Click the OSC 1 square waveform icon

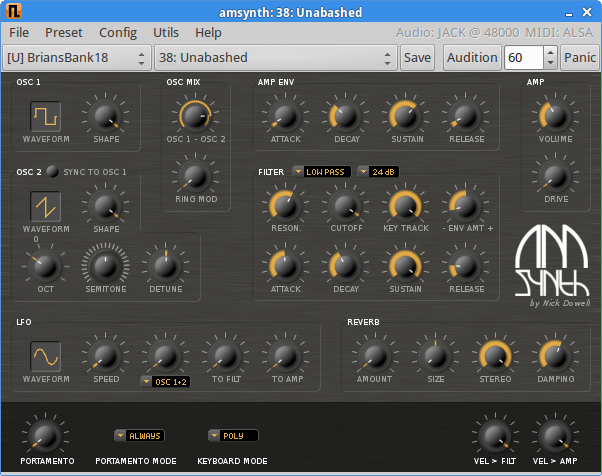[45, 116]
